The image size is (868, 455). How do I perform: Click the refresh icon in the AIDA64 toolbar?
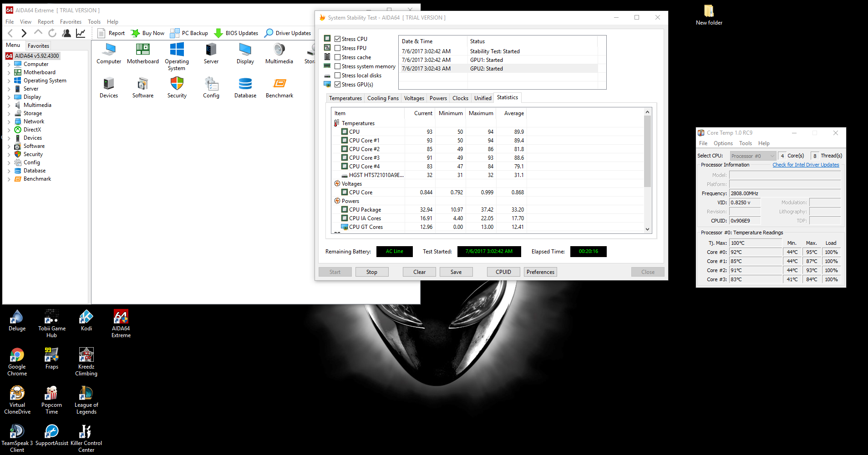pyautogui.click(x=52, y=33)
